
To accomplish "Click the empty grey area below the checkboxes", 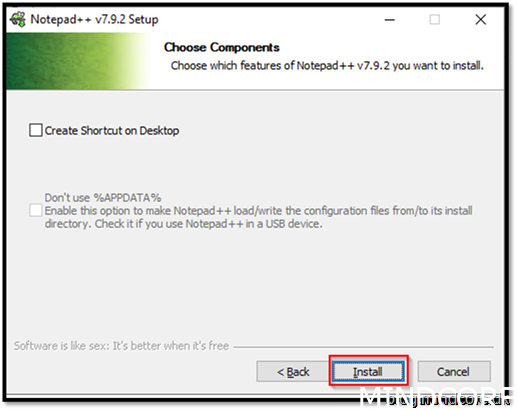I will click(255, 283).
